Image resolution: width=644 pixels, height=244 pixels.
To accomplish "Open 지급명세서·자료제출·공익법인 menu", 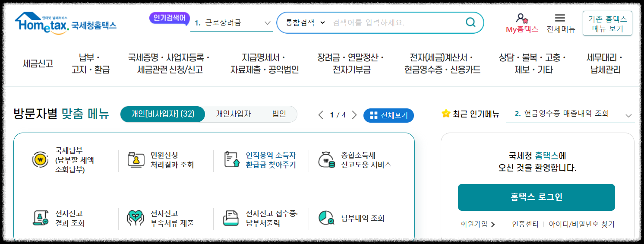I will (265, 63).
